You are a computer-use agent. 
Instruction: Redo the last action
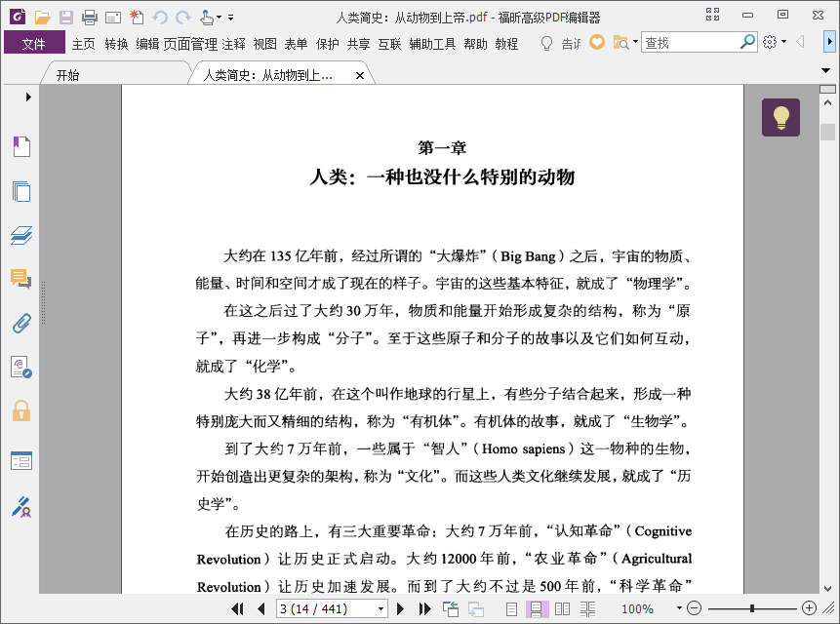(x=183, y=18)
